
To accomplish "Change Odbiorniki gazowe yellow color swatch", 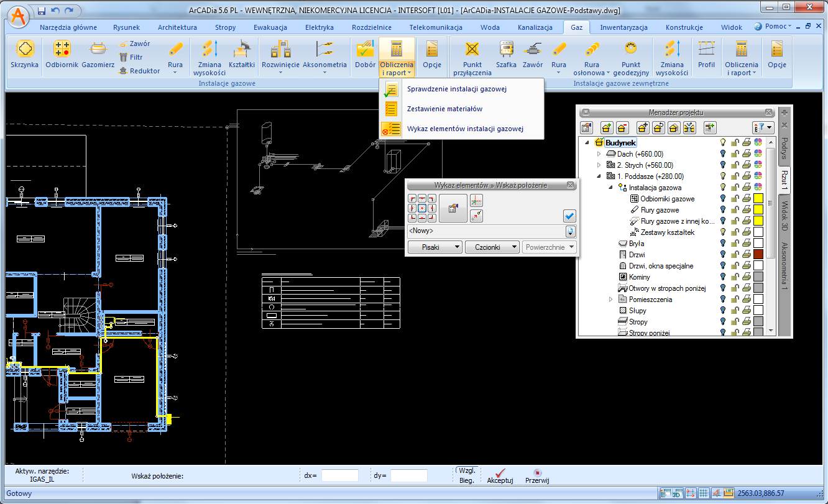I will 758,199.
